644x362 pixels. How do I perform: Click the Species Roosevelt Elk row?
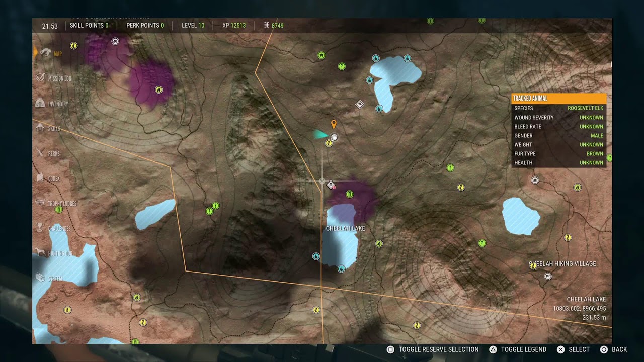pos(559,108)
